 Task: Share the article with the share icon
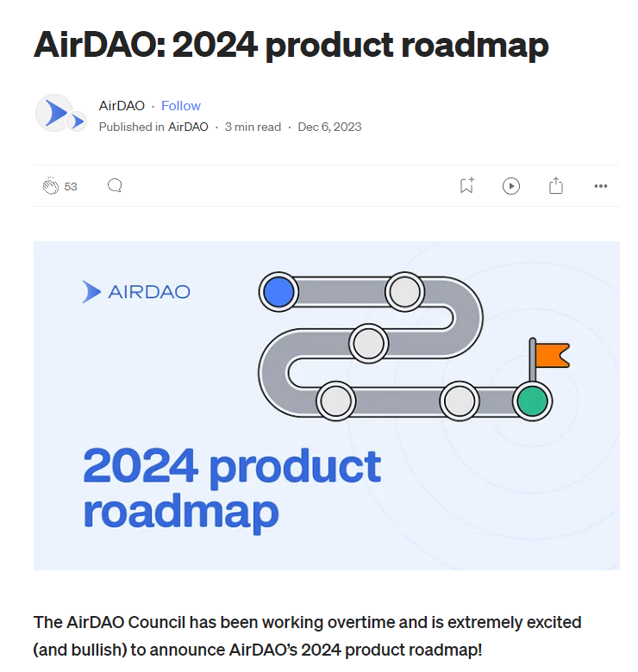(x=556, y=185)
